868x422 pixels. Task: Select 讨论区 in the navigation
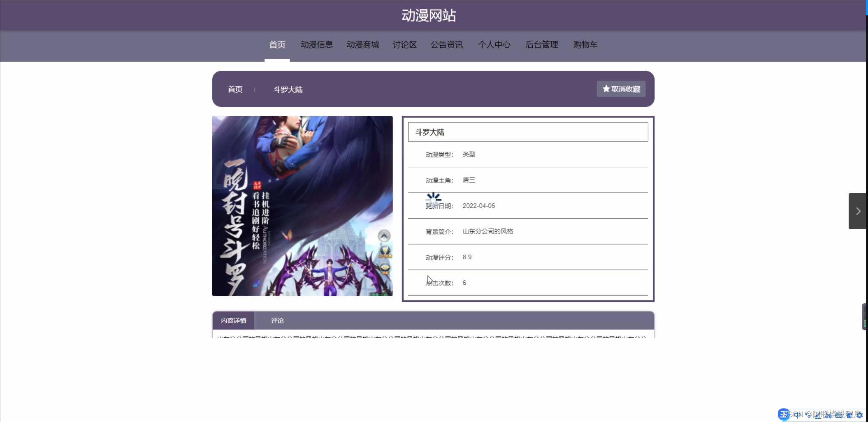point(405,45)
